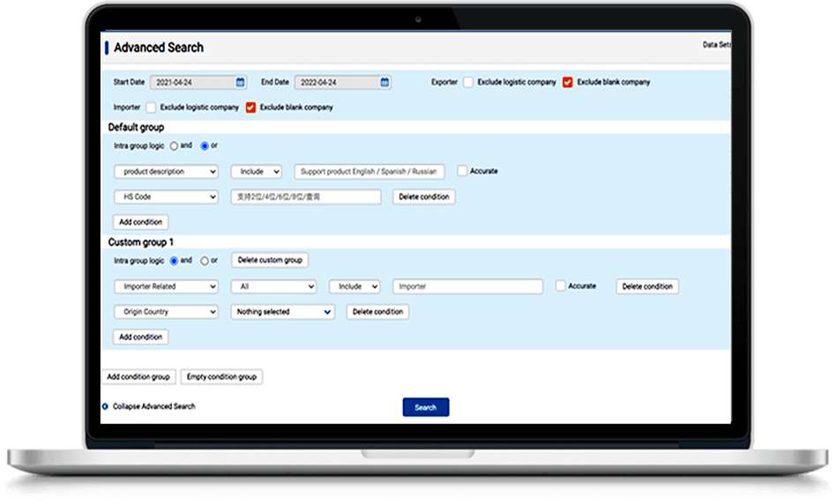Viewport: 835px width, 504px height.
Task: Enable Importer Exclude logistic company checkbox
Action: point(152,107)
